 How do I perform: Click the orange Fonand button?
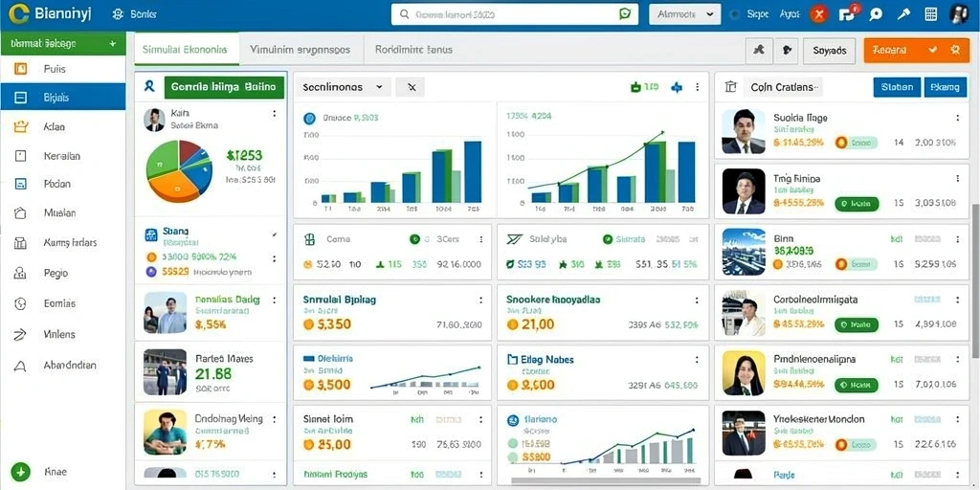point(916,50)
